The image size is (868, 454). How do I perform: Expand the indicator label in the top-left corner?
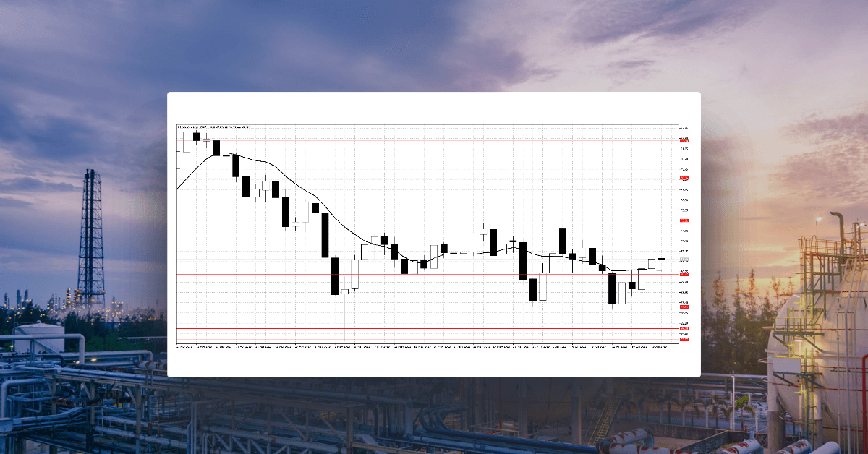[210, 126]
